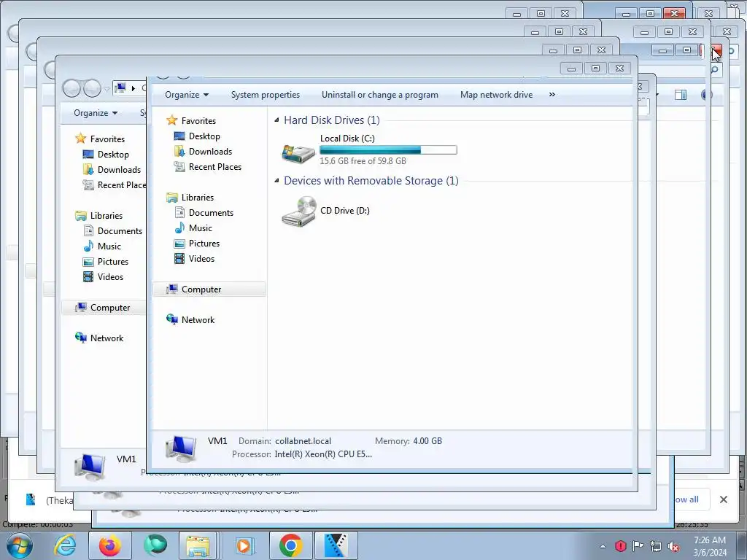Click '4.00 GB' memory value
The width and height of the screenshot is (747, 560).
427,441
